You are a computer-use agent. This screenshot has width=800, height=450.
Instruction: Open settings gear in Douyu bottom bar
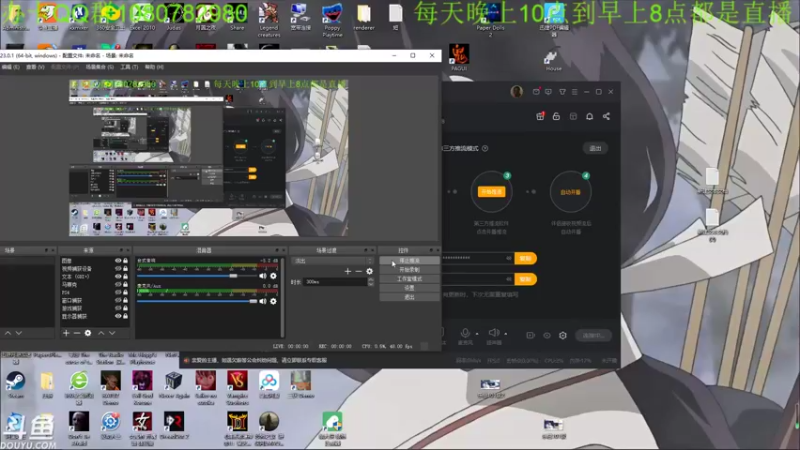pos(563,335)
